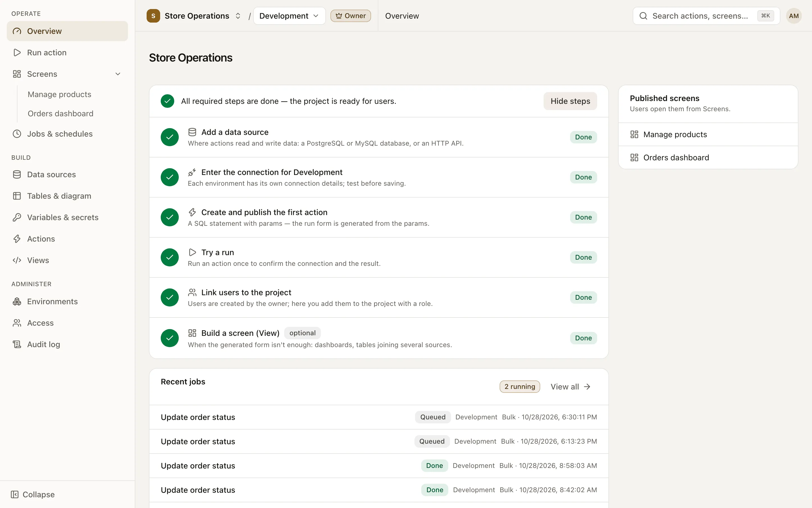Select job row dated 10/28/2026, 8:42:02 AM

click(379, 490)
